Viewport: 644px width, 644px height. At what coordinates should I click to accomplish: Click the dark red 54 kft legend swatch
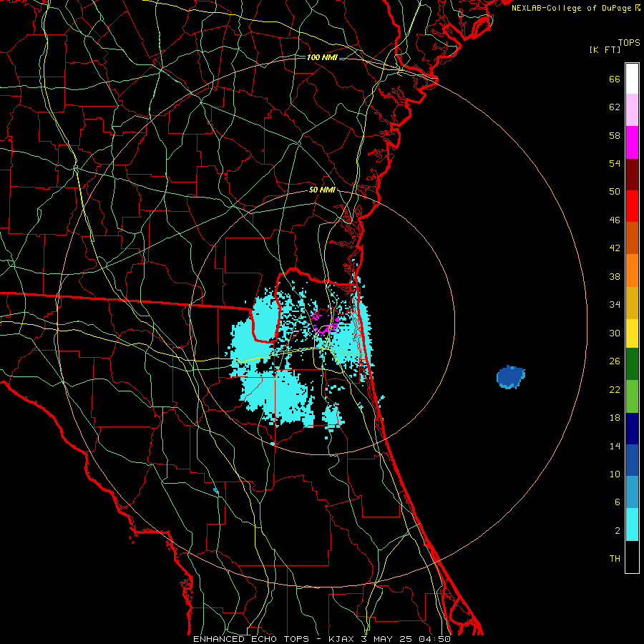click(632, 175)
